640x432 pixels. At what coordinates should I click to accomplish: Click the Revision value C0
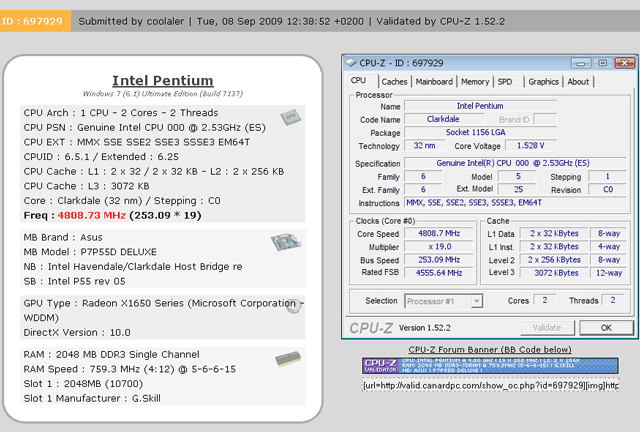(608, 189)
